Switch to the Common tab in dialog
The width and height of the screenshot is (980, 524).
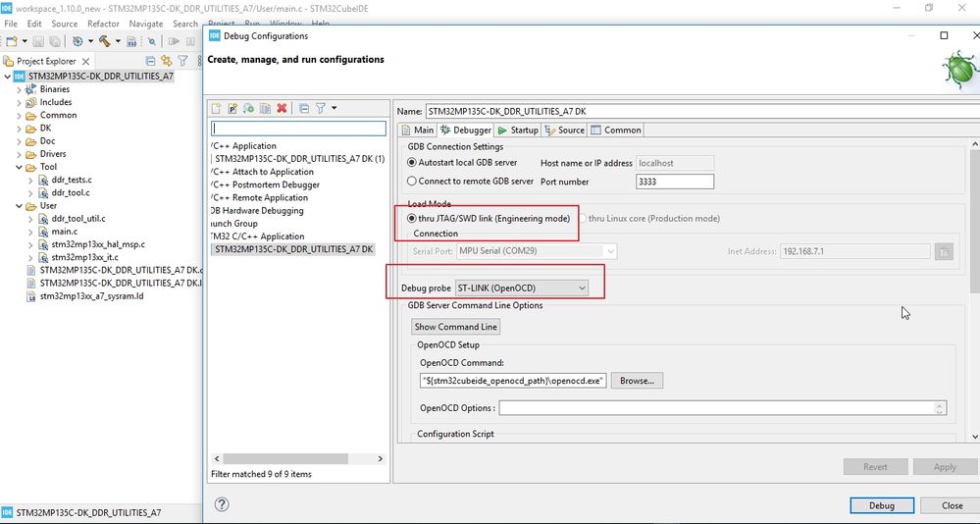tap(616, 131)
